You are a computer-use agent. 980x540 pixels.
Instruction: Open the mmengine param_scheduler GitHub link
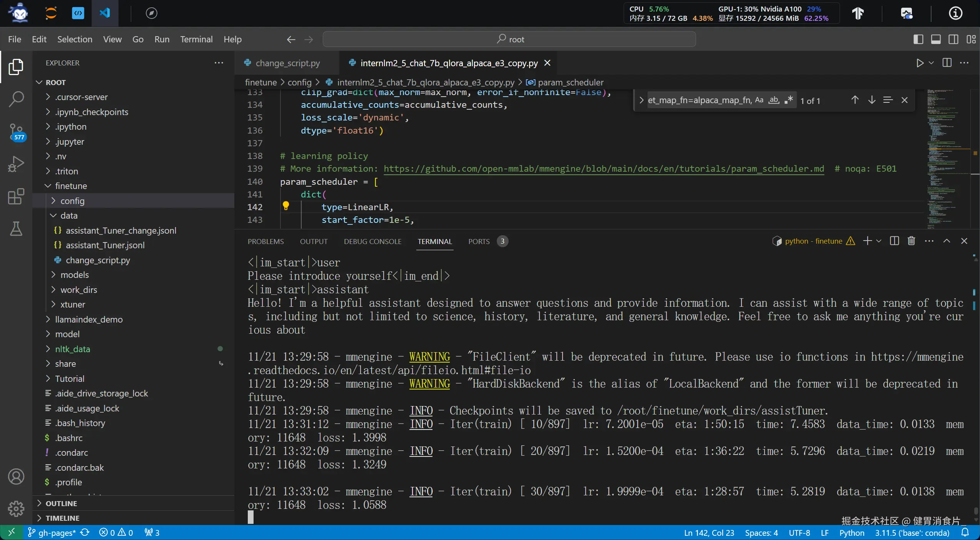pyautogui.click(x=604, y=169)
